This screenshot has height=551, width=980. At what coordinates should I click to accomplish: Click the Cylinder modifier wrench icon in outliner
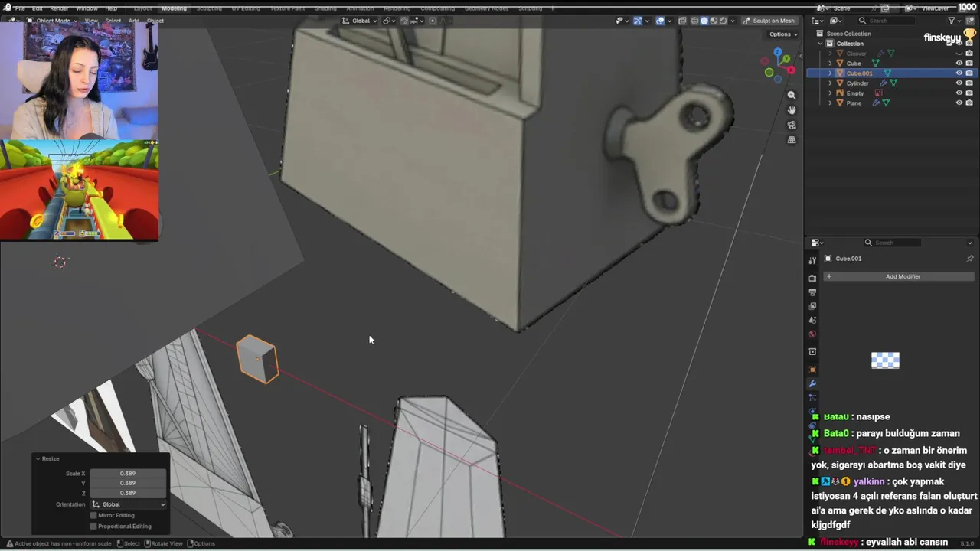tap(884, 83)
